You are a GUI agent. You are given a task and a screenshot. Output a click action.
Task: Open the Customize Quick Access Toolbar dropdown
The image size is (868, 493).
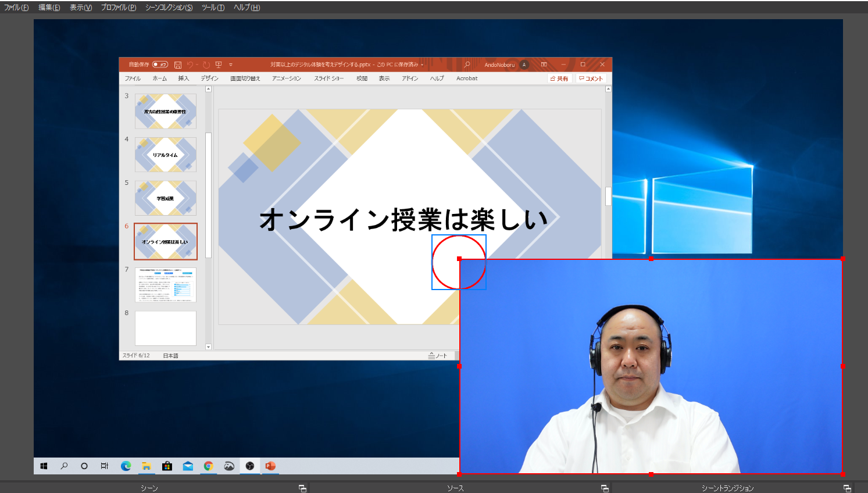231,65
